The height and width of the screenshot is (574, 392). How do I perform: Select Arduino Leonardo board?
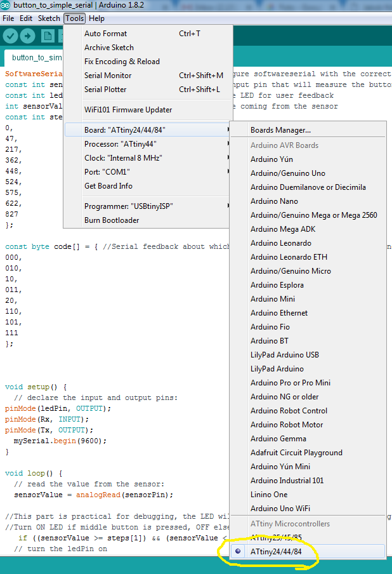click(307, 243)
